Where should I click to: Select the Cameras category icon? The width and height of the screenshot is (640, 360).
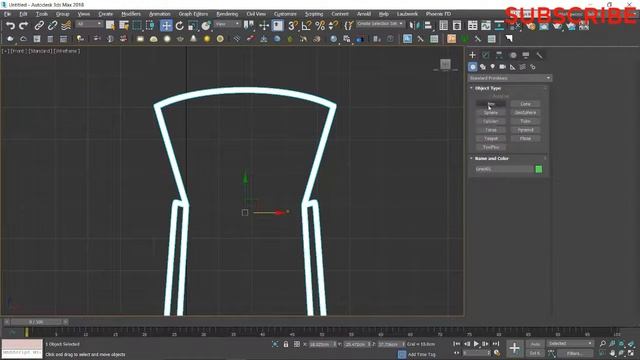click(x=502, y=67)
